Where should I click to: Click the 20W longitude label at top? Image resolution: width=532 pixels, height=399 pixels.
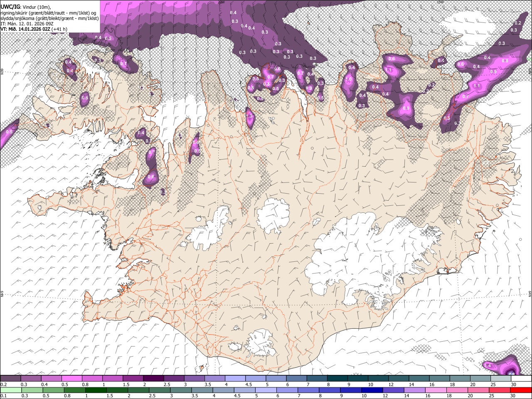coord(221,2)
